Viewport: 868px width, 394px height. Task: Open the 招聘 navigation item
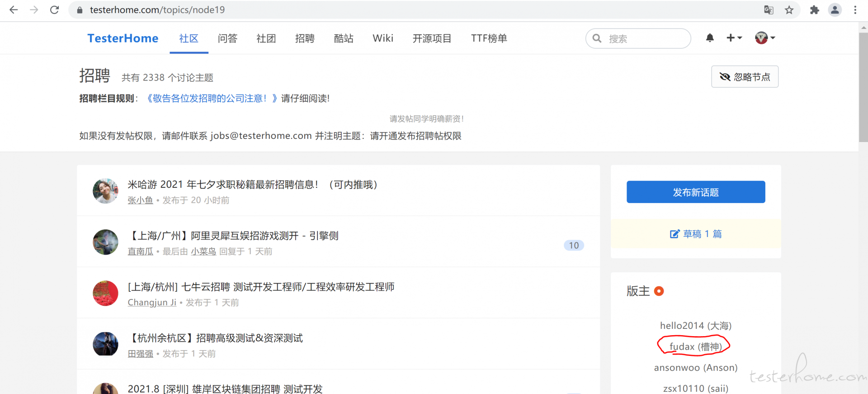(x=305, y=38)
